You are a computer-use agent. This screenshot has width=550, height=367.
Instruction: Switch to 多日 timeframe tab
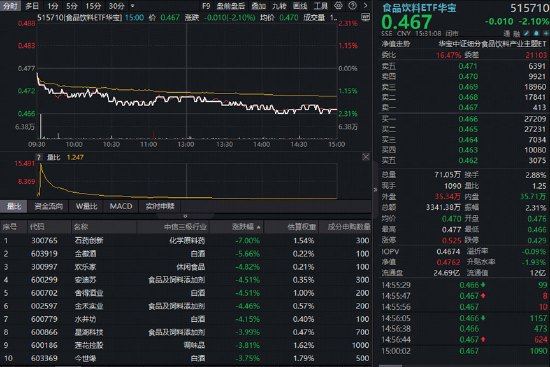[32, 6]
